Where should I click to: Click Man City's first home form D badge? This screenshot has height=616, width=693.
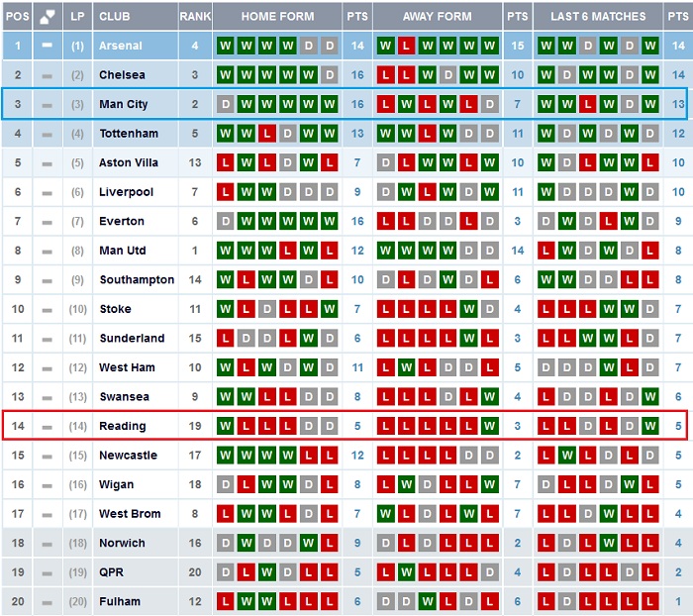tap(226, 104)
